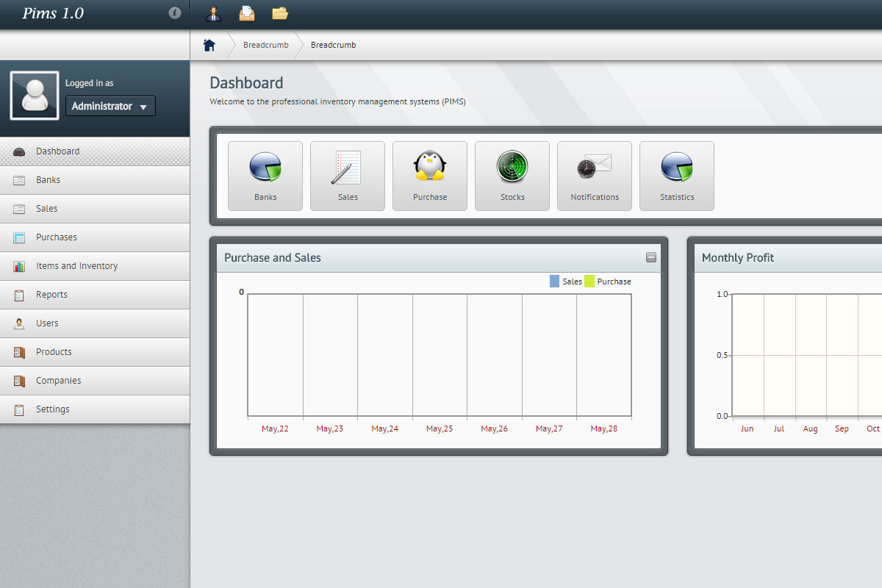Go to Settings in the sidebar
This screenshot has width=882, height=588.
pos(53,409)
